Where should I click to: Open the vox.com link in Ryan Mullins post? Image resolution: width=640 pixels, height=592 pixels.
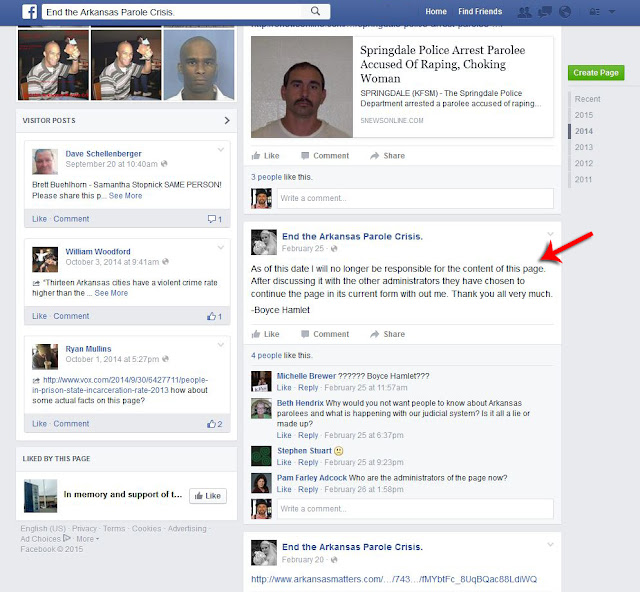(120, 385)
